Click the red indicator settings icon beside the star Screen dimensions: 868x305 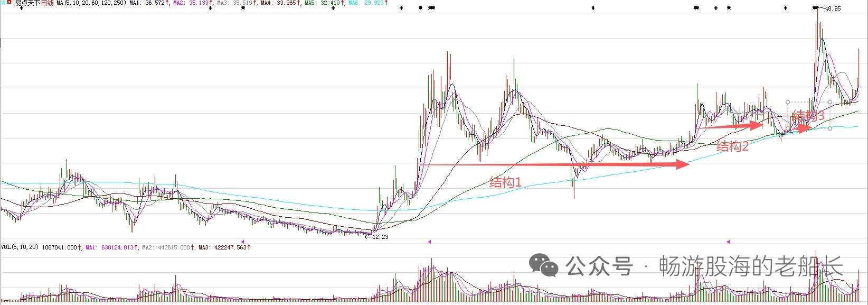tap(9, 3)
